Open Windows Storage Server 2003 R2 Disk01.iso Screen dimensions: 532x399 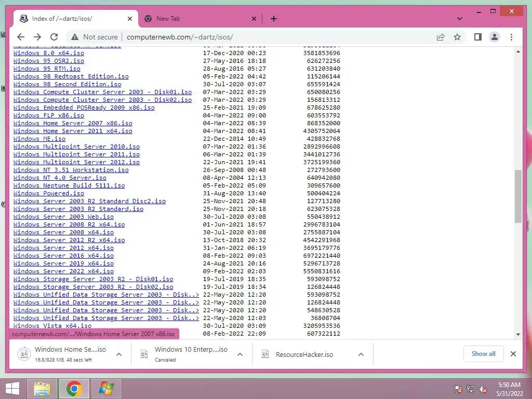pos(94,280)
